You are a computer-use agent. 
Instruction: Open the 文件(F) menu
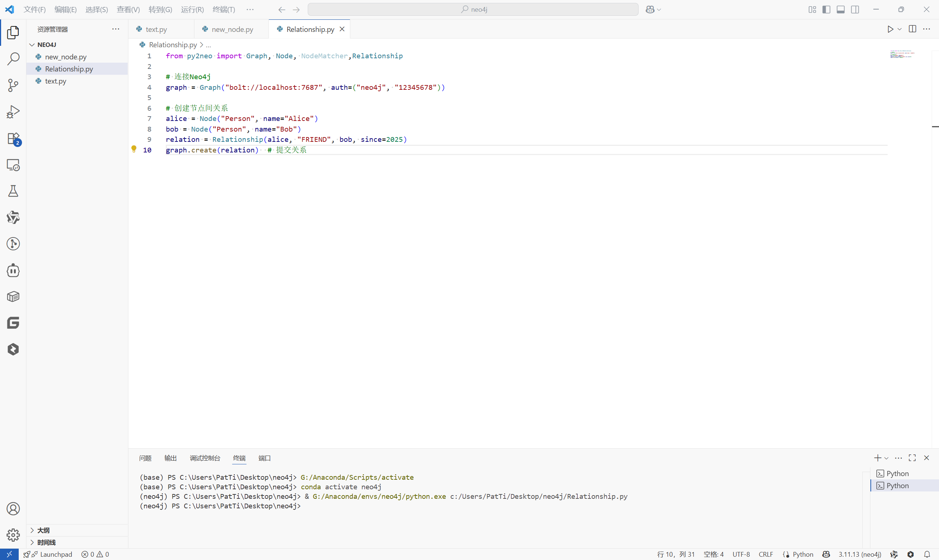34,10
